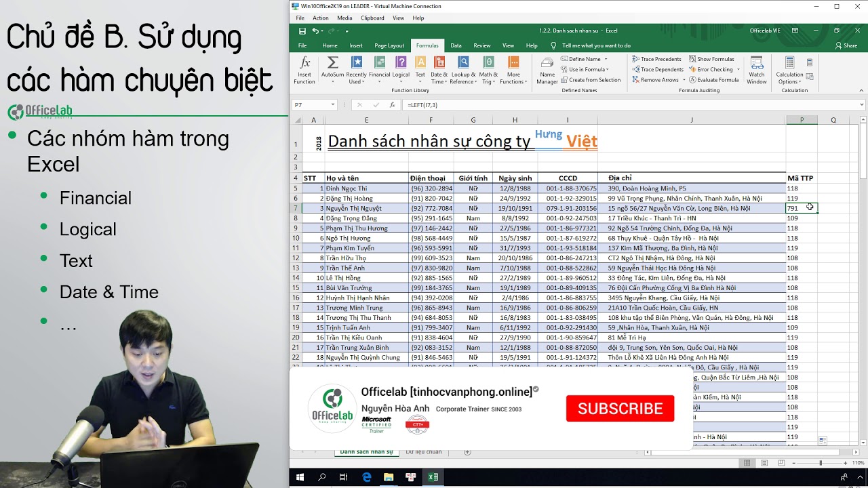Open File Explorer from the taskbar
The height and width of the screenshot is (488, 868).
pos(389,477)
